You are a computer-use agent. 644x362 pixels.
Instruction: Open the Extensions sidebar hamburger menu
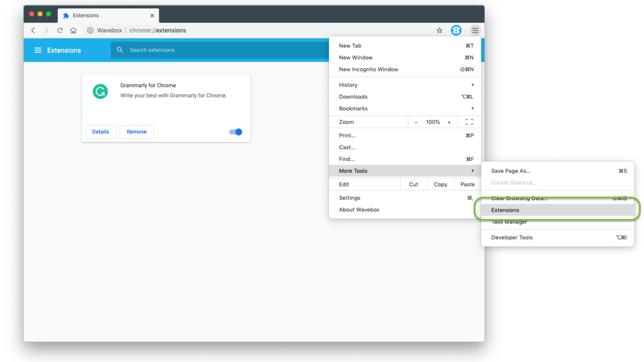coord(38,50)
